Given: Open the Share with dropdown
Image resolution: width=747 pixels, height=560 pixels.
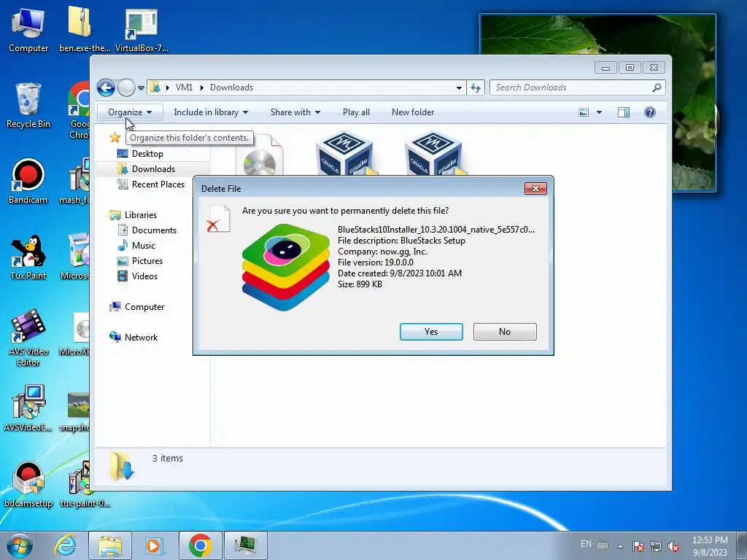Looking at the screenshot, I should click(295, 112).
